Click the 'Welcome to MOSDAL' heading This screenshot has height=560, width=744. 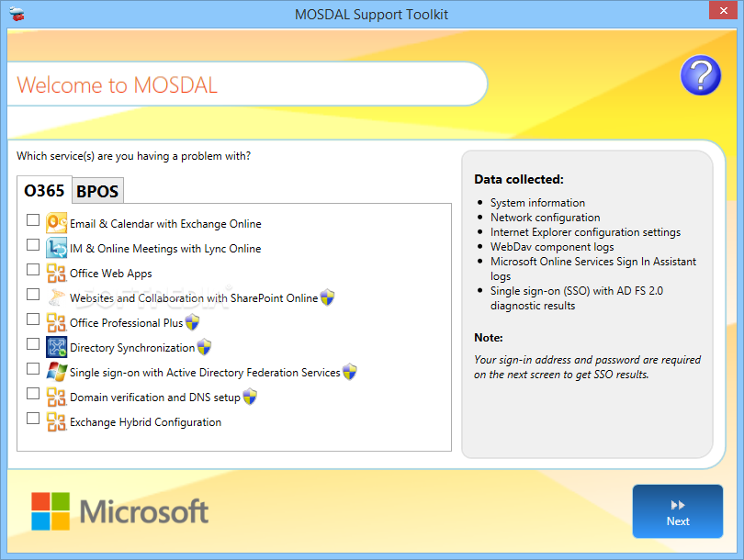(x=118, y=85)
